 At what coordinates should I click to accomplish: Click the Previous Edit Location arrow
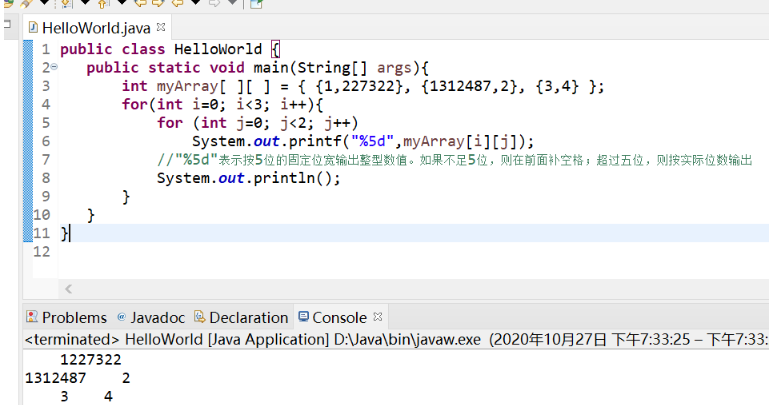coord(141,4)
